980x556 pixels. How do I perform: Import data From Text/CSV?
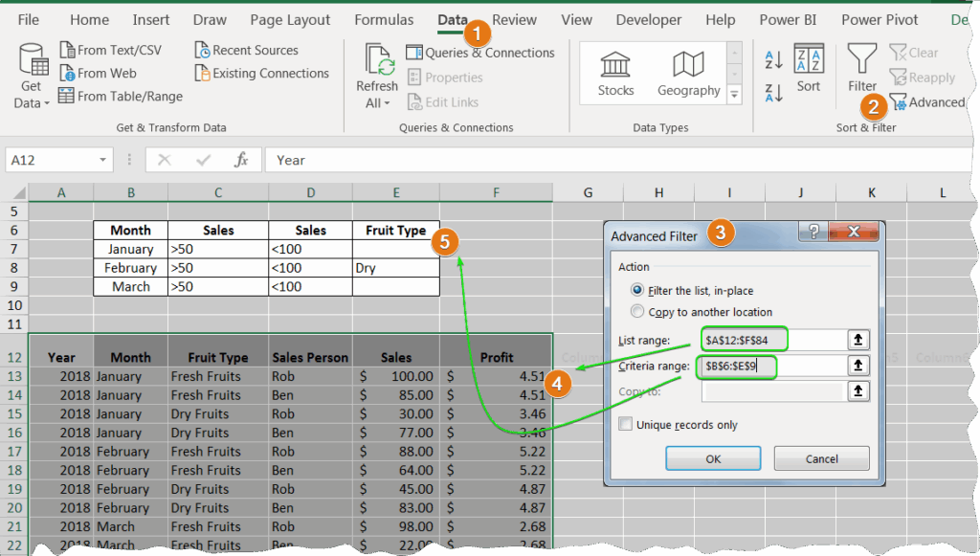[111, 50]
